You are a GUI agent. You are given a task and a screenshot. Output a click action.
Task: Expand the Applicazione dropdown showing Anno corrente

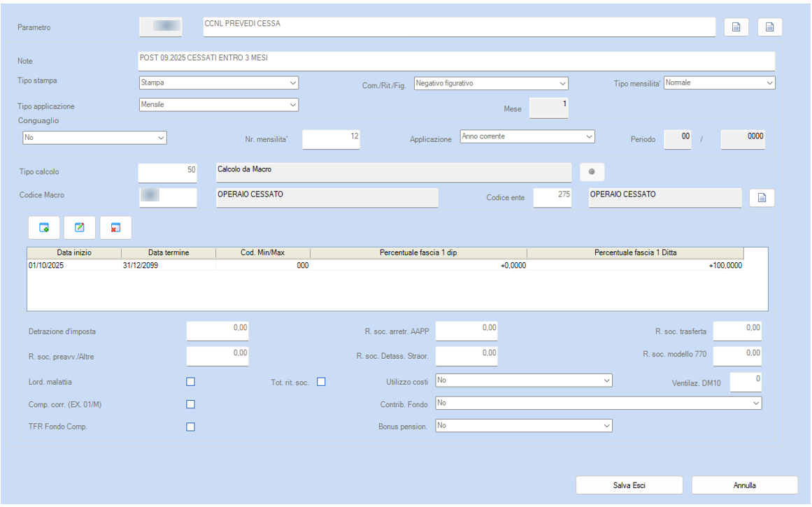[527, 137]
